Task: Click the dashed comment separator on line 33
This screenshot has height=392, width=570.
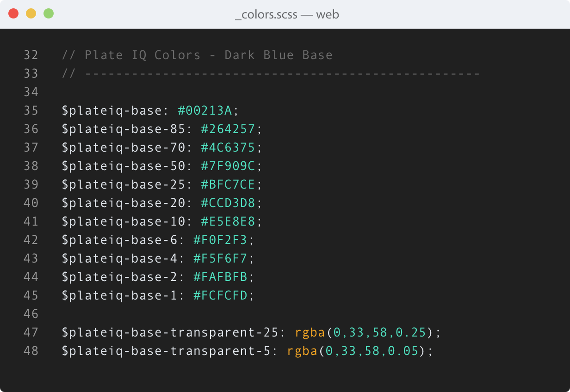Action: click(282, 73)
